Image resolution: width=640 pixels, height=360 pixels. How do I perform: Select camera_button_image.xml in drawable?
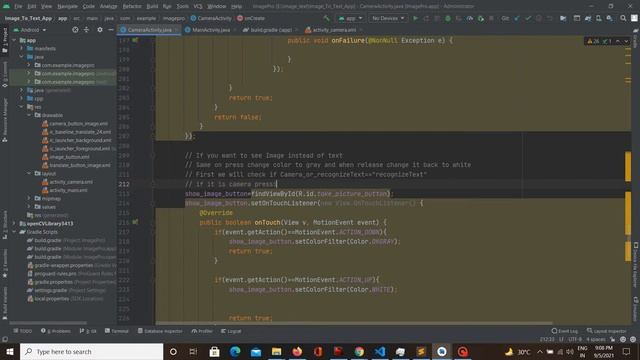coord(75,124)
